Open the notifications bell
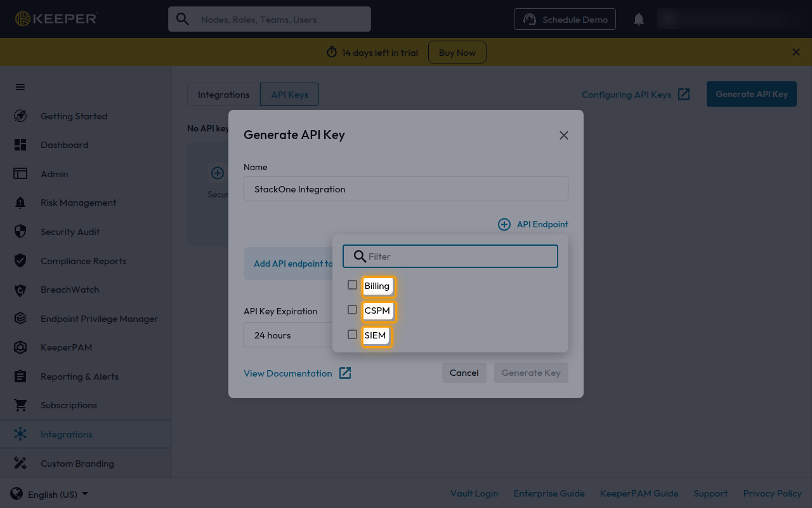The image size is (812, 508). pos(639,20)
